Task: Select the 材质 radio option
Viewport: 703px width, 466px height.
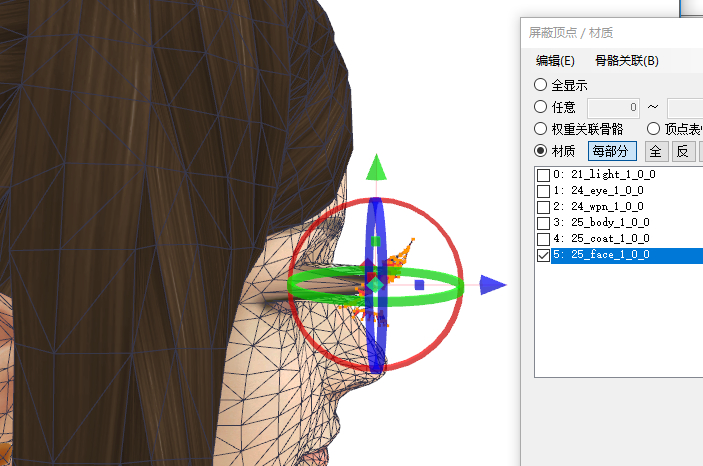Action: pos(540,151)
